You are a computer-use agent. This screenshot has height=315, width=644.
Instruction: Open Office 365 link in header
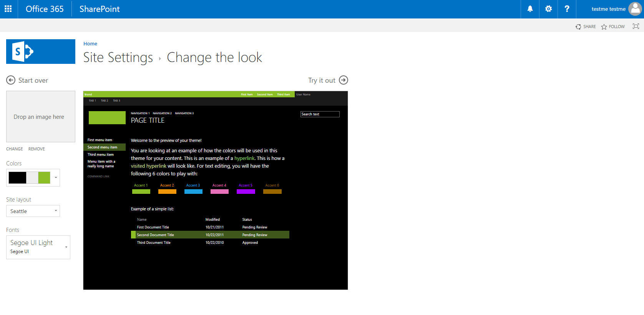[45, 9]
